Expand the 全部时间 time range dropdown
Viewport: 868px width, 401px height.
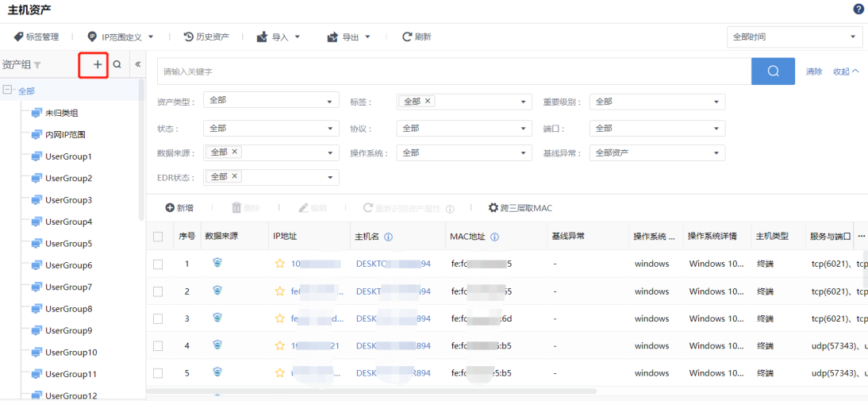point(794,37)
